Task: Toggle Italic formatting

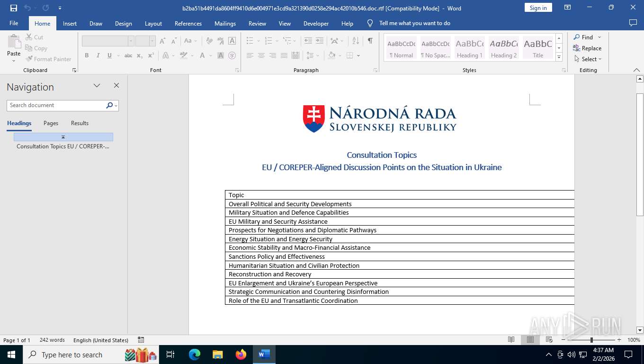Action: point(98,55)
